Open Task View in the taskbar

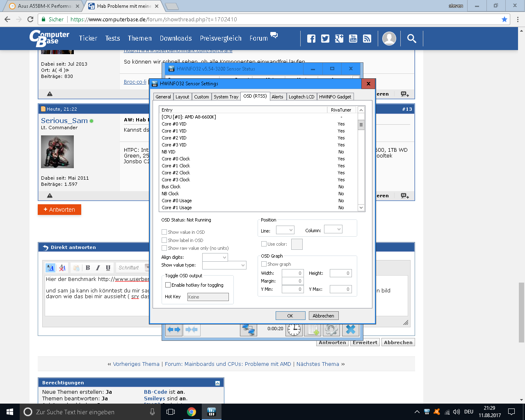[171, 412]
